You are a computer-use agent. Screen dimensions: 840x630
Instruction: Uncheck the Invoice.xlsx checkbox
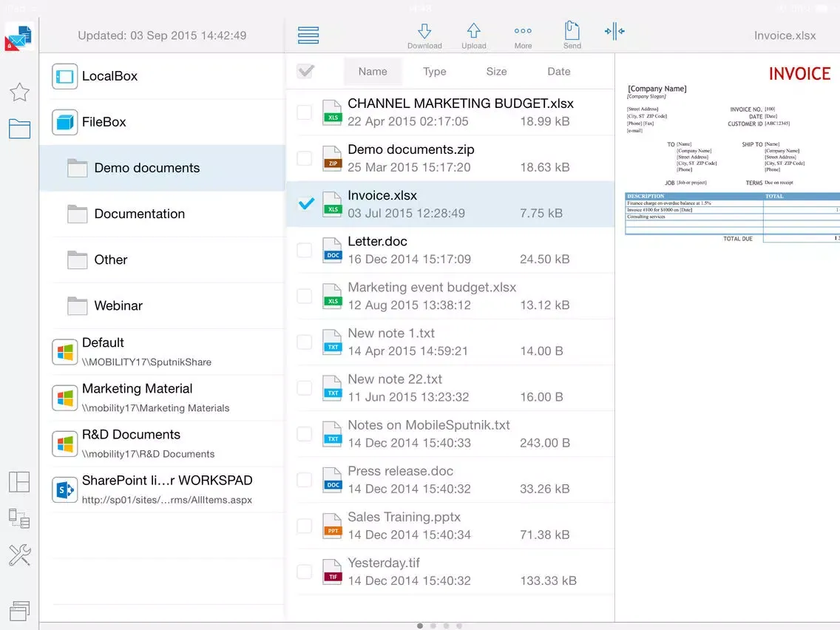pos(306,203)
